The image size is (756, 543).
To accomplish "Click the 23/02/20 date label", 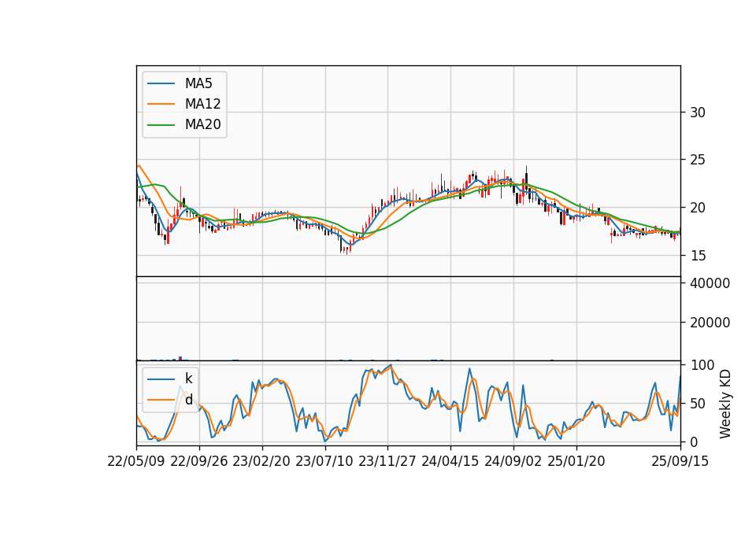I will [261, 461].
